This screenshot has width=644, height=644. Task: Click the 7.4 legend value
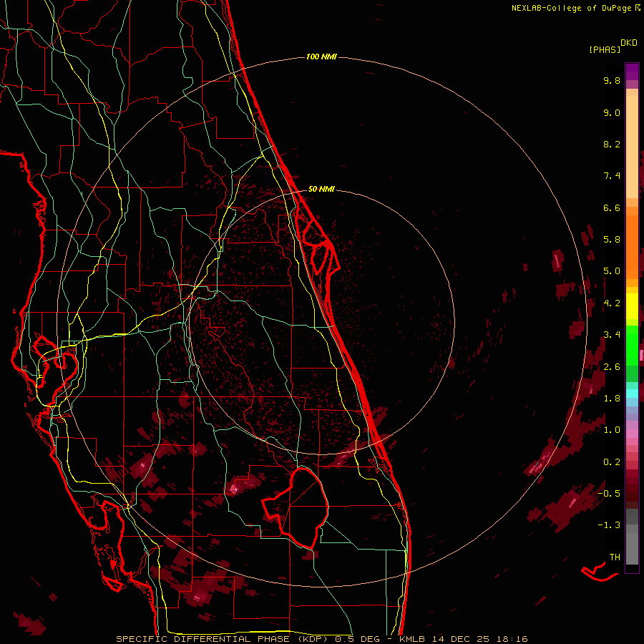click(612, 176)
